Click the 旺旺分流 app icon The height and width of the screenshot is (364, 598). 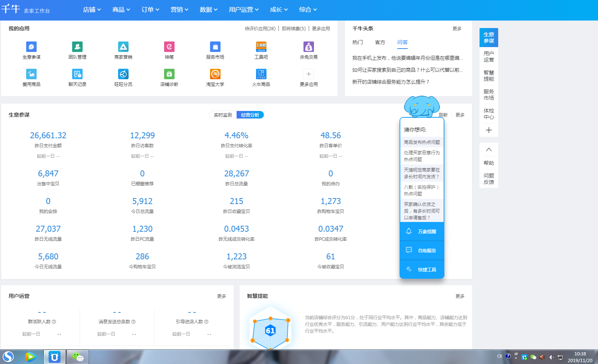pos(123,74)
